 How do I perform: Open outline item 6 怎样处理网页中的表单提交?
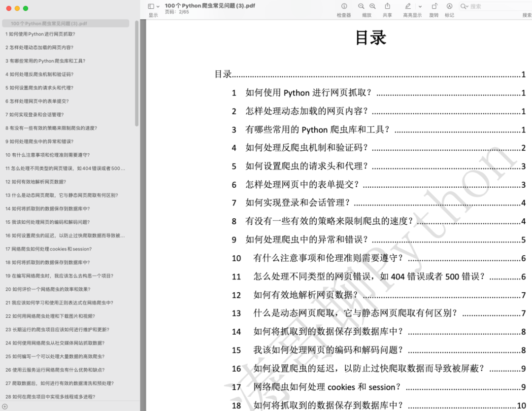[x=37, y=101]
